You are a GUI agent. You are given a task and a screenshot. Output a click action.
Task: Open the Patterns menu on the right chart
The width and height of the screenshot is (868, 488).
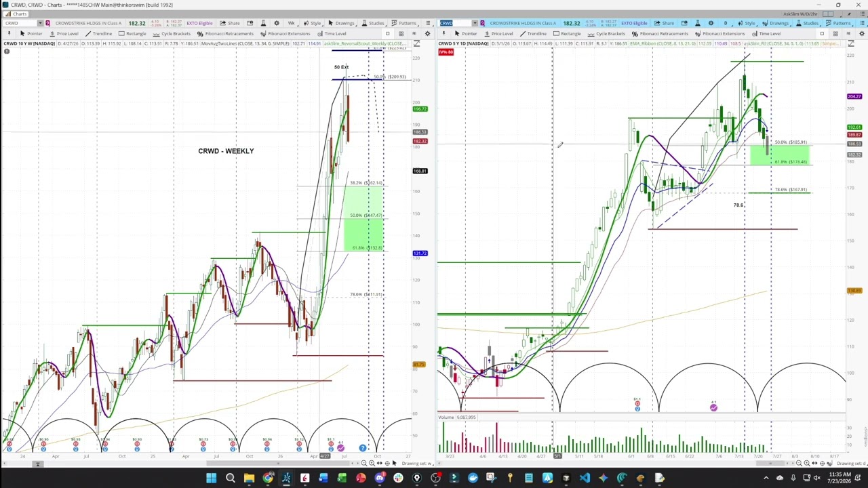pos(838,23)
